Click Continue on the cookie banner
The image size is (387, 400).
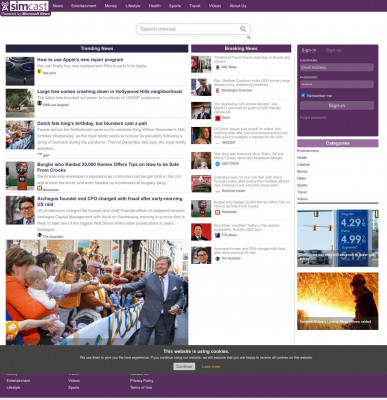click(184, 366)
